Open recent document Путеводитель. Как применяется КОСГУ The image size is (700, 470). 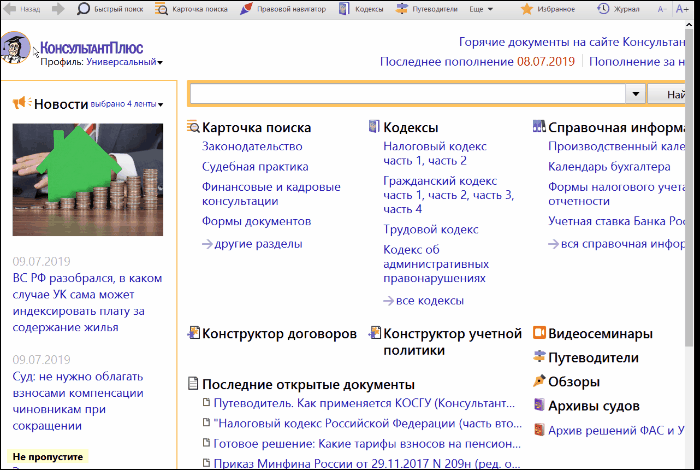click(x=364, y=403)
